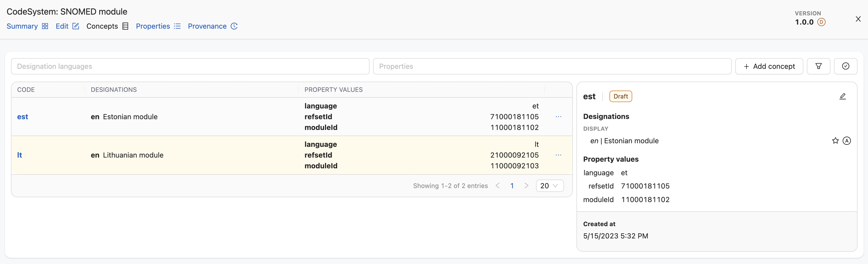Image resolution: width=868 pixels, height=264 pixels.
Task: Click the Created at date 5/15/2023 5:32 PM
Action: 616,236
